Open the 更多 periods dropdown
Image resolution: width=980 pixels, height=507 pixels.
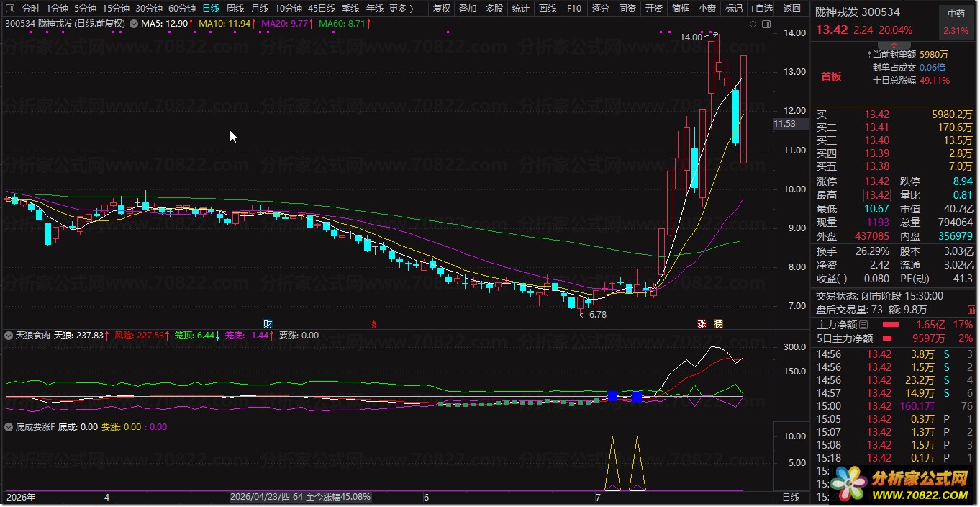401,9
